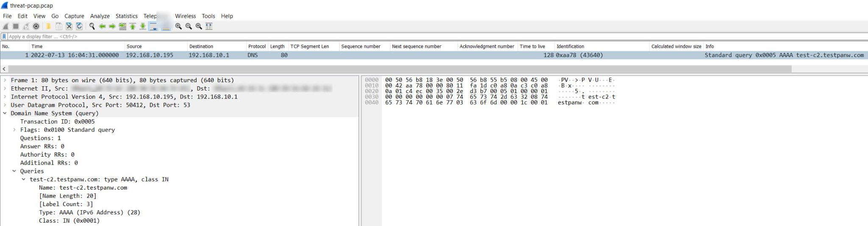868x226 pixels.
Task: Click scroll-left arrow under packet list
Action: 4,69
